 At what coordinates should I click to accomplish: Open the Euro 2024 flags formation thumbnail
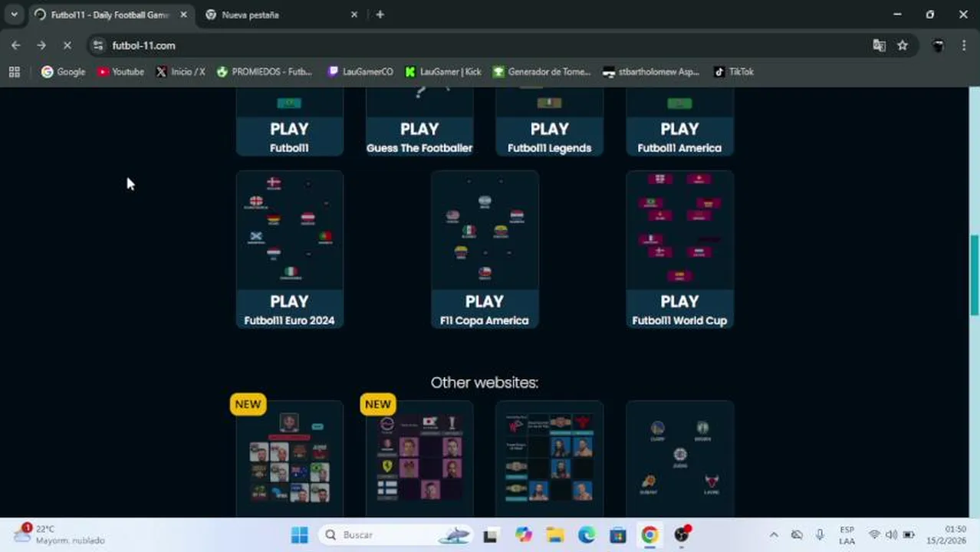(289, 230)
